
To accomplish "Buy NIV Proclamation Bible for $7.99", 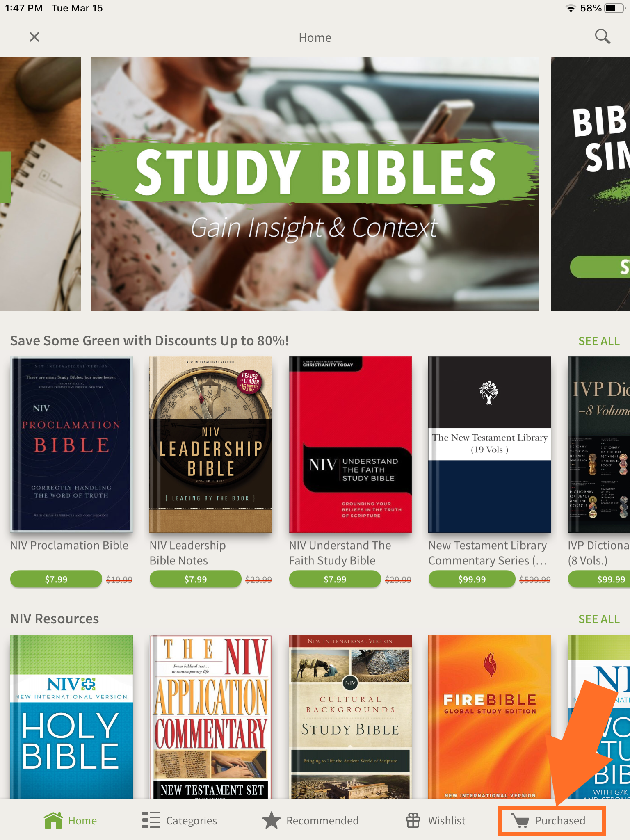I will pos(56,579).
